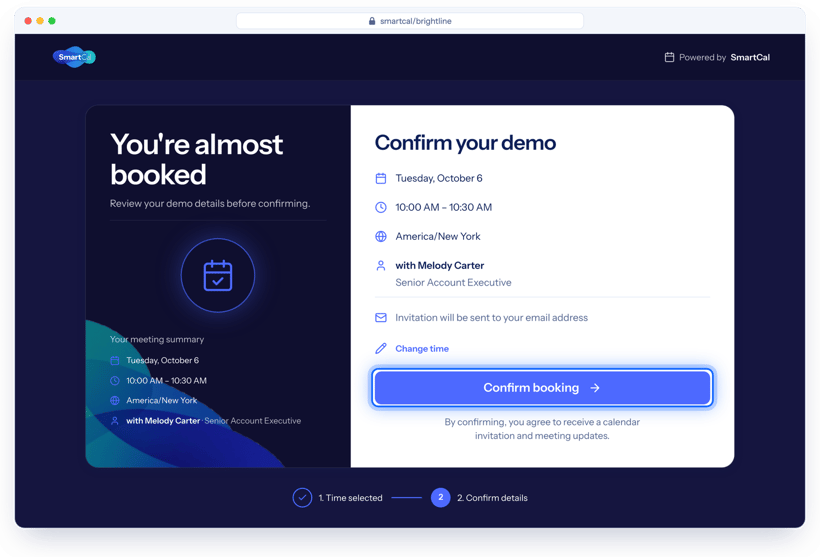Click the pencil icon beside Change time
820x557 pixels.
(381, 348)
